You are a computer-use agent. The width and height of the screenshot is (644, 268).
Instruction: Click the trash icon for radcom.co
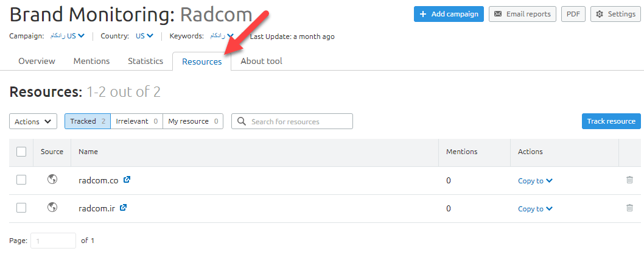point(629,180)
